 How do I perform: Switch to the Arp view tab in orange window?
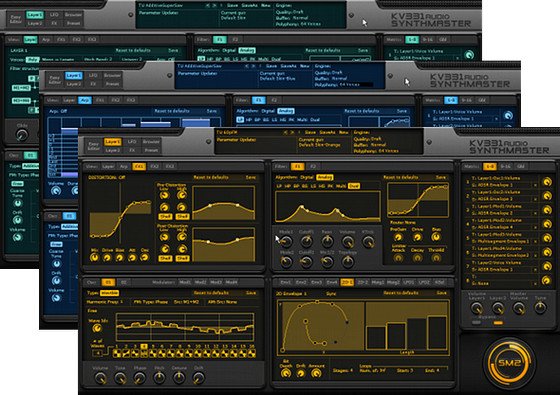(x=124, y=166)
